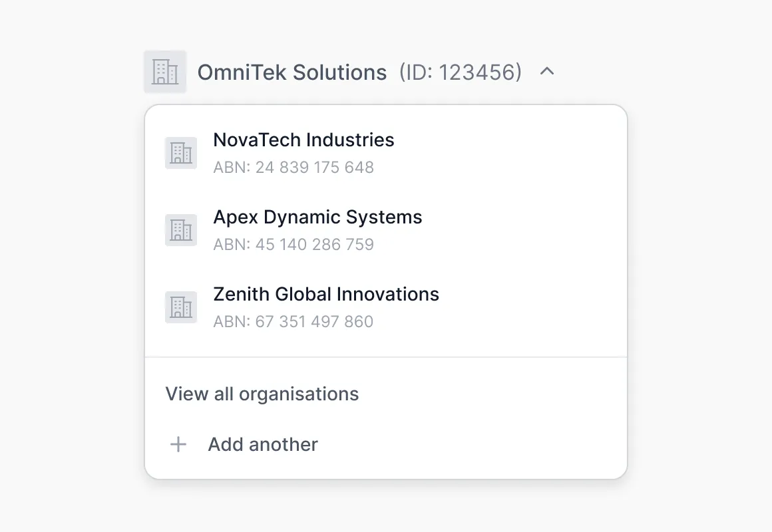Open the OmniTek Solutions organisation switcher
This screenshot has height=532, width=772.
[x=349, y=72]
